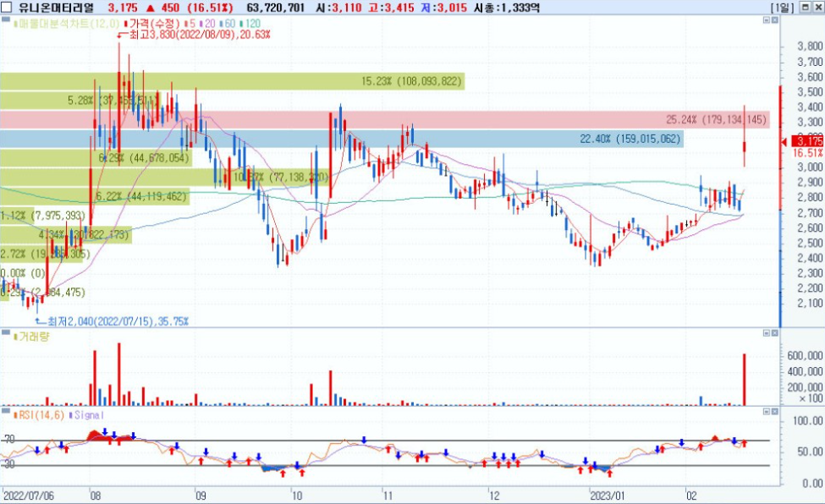This screenshot has height=504, width=825.
Task: Select the 120-day moving average legend
Action: pyautogui.click(x=250, y=24)
